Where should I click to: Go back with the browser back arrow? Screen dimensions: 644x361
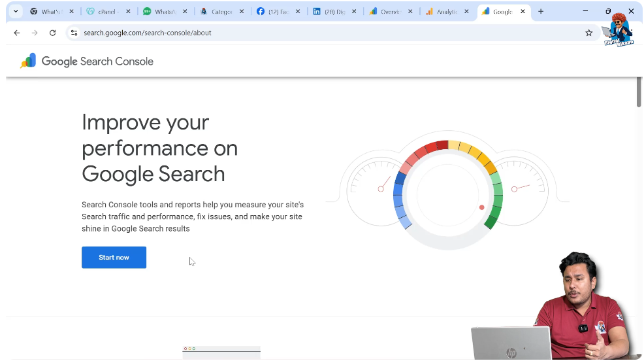[x=17, y=33]
